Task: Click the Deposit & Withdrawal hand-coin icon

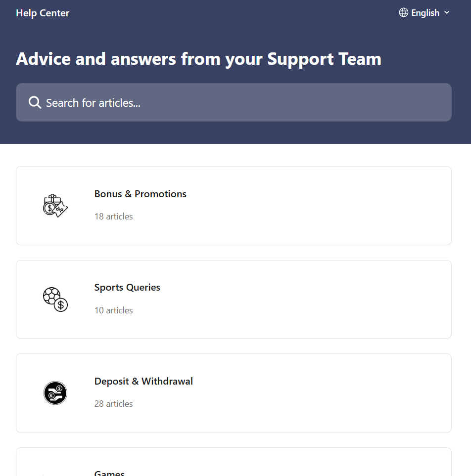Action: [x=55, y=393]
